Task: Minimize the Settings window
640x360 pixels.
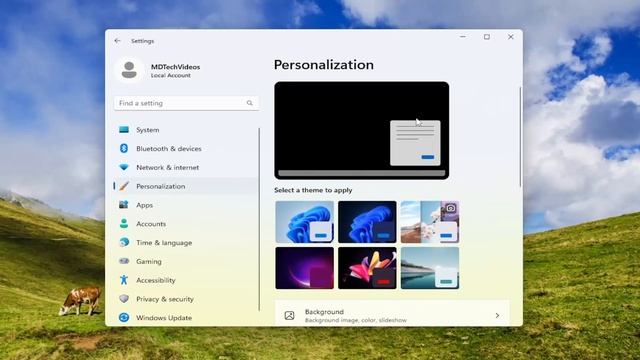Action: coord(463,37)
